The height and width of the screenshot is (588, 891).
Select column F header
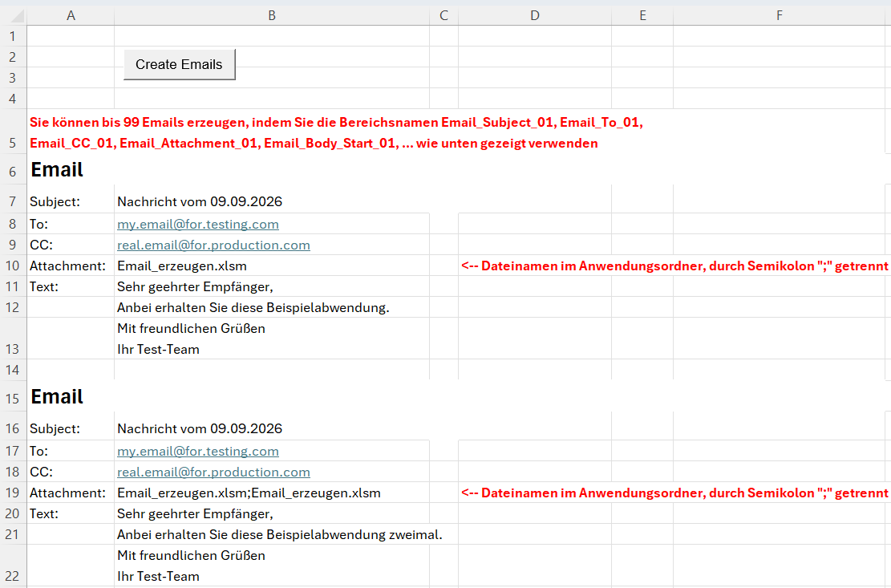point(780,16)
